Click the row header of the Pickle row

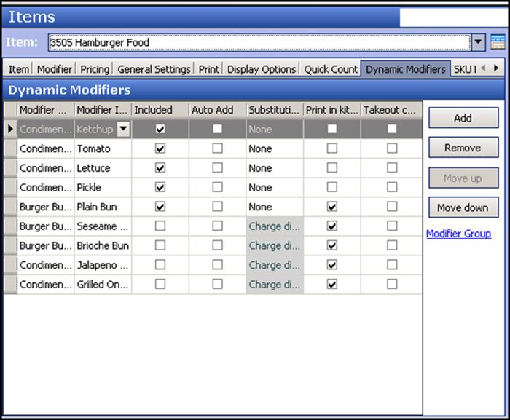[10, 187]
